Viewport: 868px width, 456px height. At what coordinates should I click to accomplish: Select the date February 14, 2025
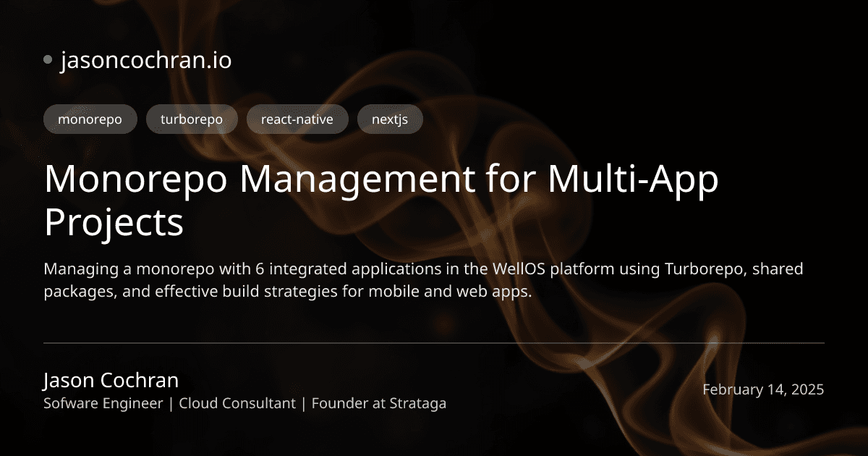pos(764,389)
